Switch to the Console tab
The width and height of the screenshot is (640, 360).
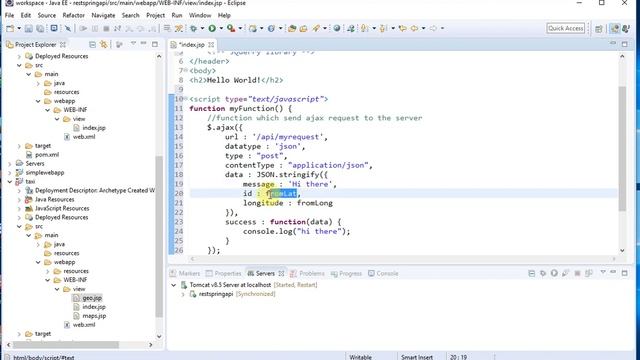point(383,273)
